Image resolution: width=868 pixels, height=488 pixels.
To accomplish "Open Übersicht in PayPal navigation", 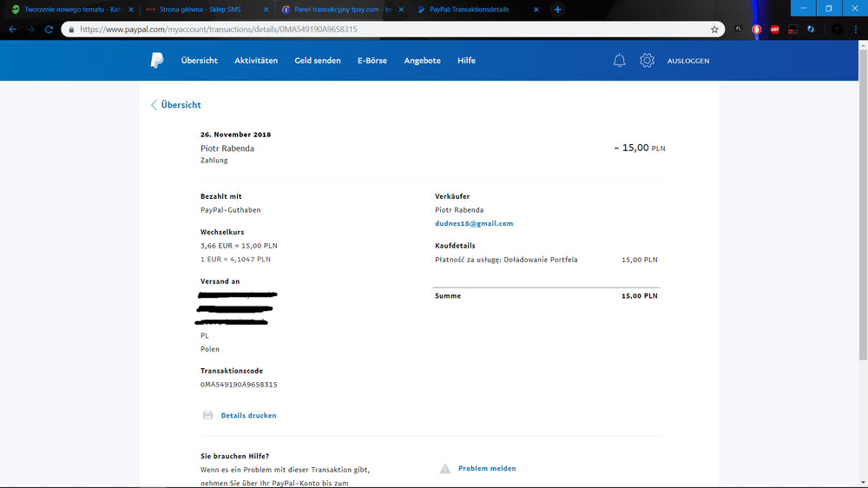I will pos(200,61).
